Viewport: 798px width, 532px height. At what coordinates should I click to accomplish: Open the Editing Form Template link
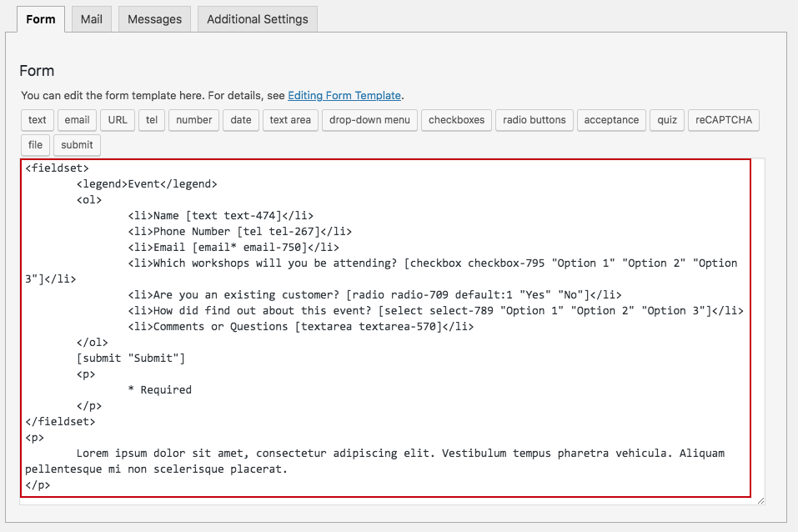[x=344, y=95]
